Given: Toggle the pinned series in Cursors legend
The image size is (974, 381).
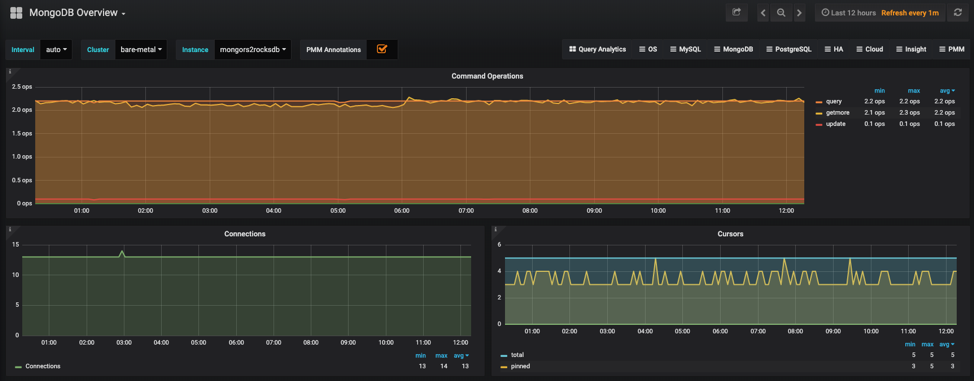Looking at the screenshot, I should point(520,366).
